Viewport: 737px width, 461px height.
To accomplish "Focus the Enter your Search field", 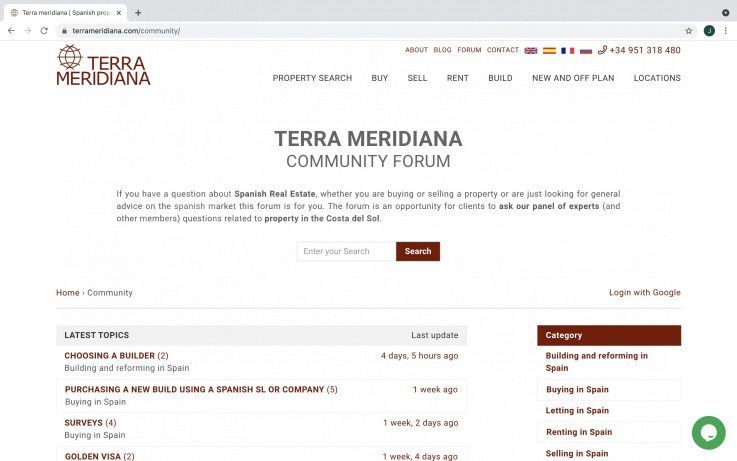I will pyautogui.click(x=346, y=251).
